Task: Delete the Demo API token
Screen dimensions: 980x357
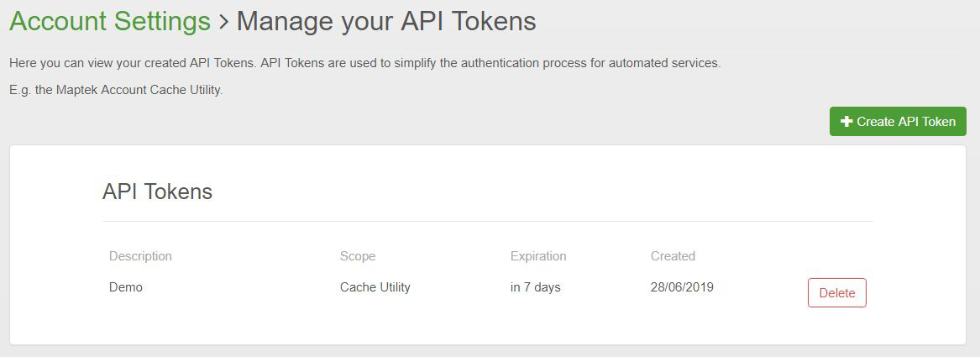Action: click(836, 293)
